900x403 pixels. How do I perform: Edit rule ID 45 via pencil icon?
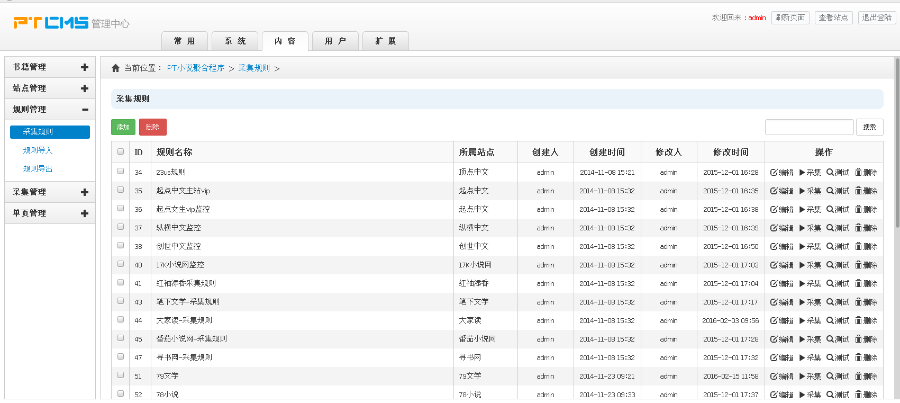(x=774, y=339)
